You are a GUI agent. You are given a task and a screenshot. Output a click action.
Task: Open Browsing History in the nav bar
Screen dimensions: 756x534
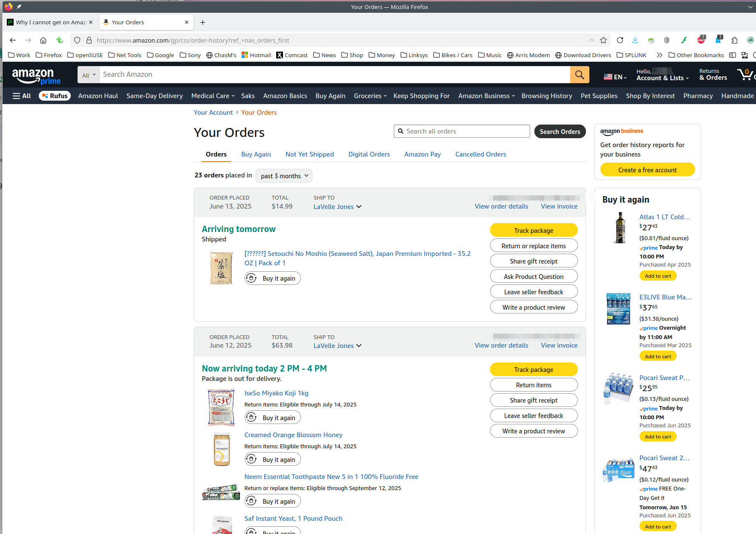click(547, 96)
